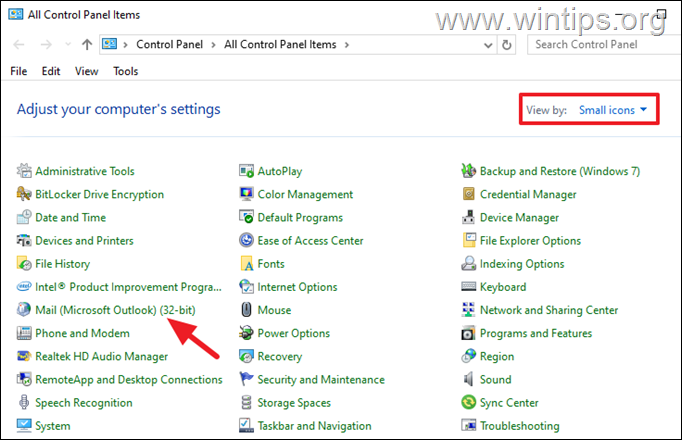Open the AutoPlay icon
Viewport: 682px width, 440px height.
click(x=247, y=171)
